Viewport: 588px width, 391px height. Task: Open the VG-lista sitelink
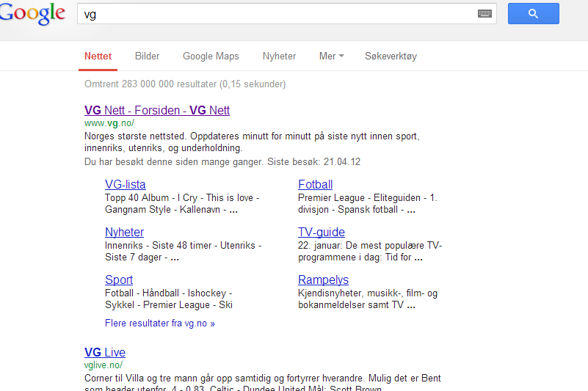tap(126, 184)
